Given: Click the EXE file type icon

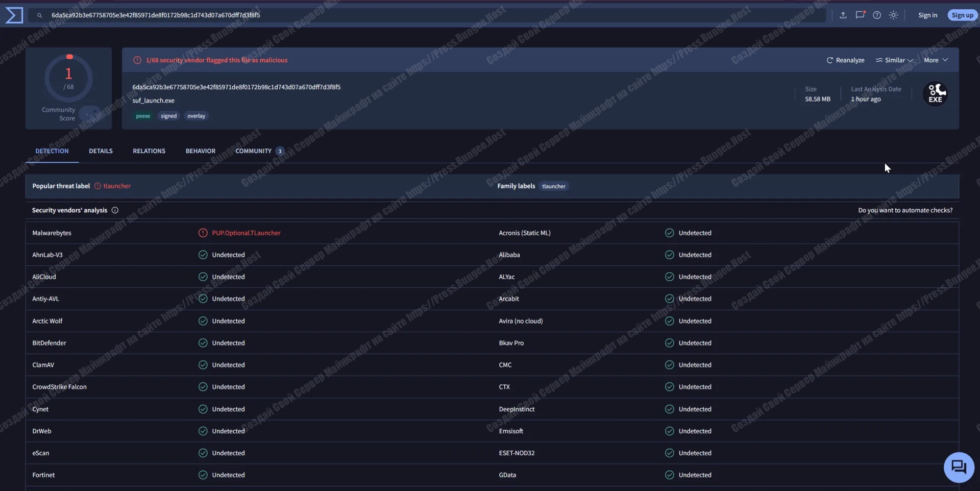Looking at the screenshot, I should (935, 94).
